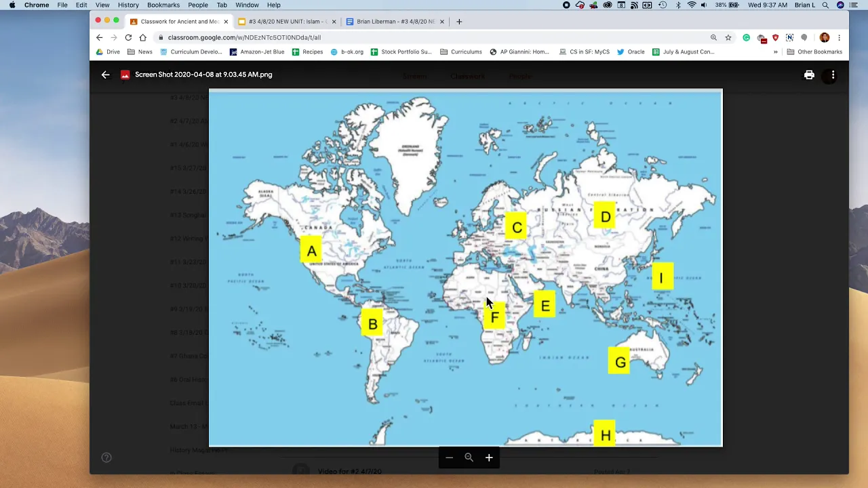Go to the Chrome home page

point(142,37)
